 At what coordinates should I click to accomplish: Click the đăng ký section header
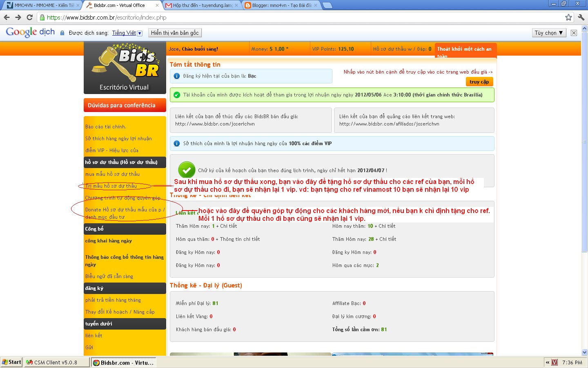pos(125,288)
